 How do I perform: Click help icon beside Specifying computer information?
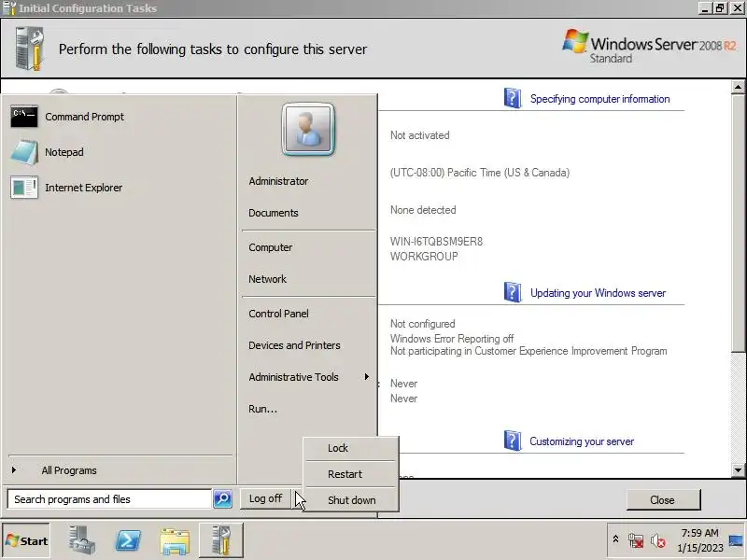(513, 98)
